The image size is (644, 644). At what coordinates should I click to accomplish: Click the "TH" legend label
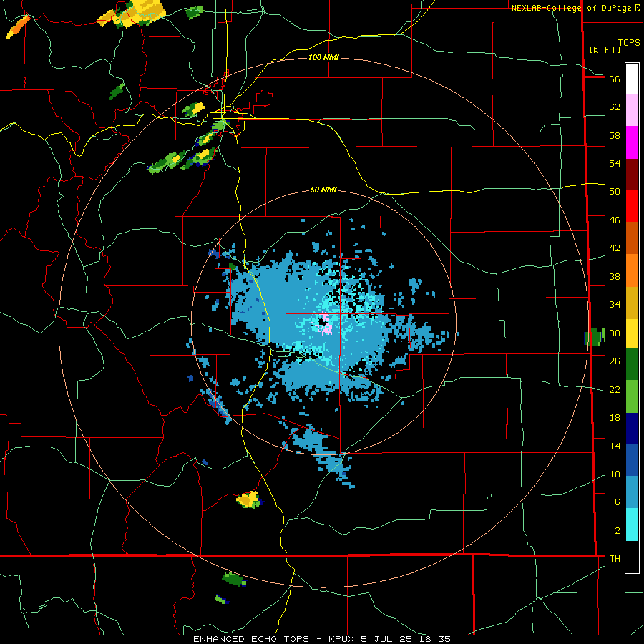pos(615,559)
